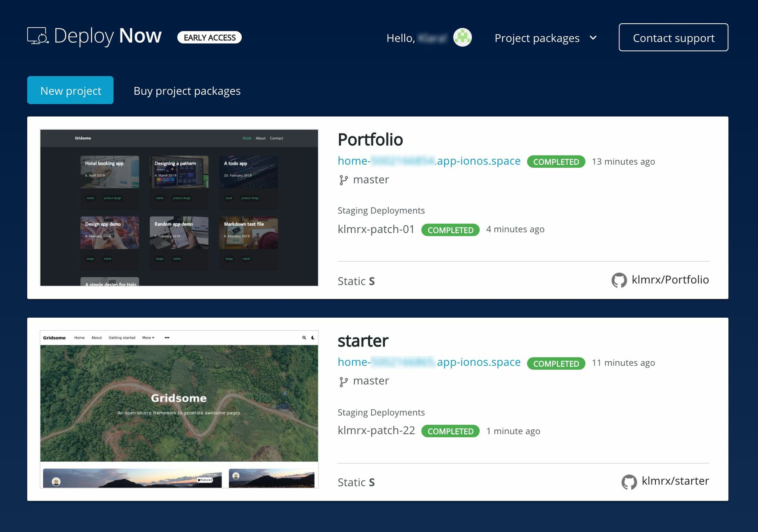Click the starter Gridsome preview thumbnail
758x532 pixels.
click(x=179, y=409)
